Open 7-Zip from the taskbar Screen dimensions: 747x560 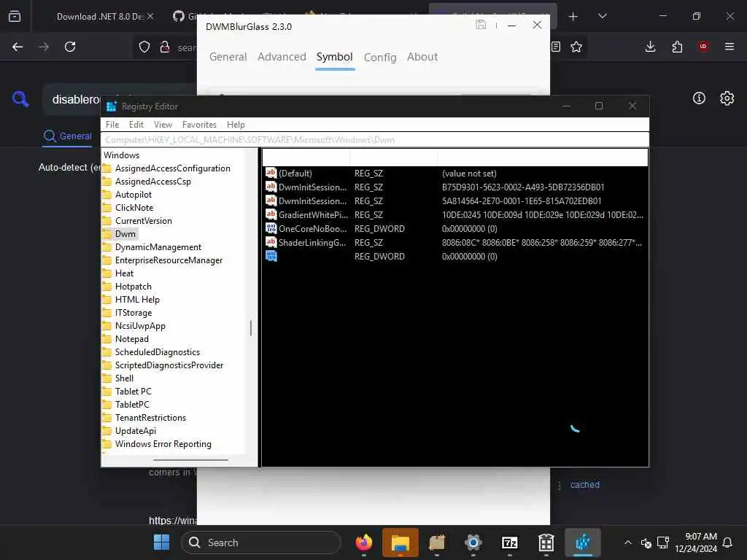click(x=510, y=542)
